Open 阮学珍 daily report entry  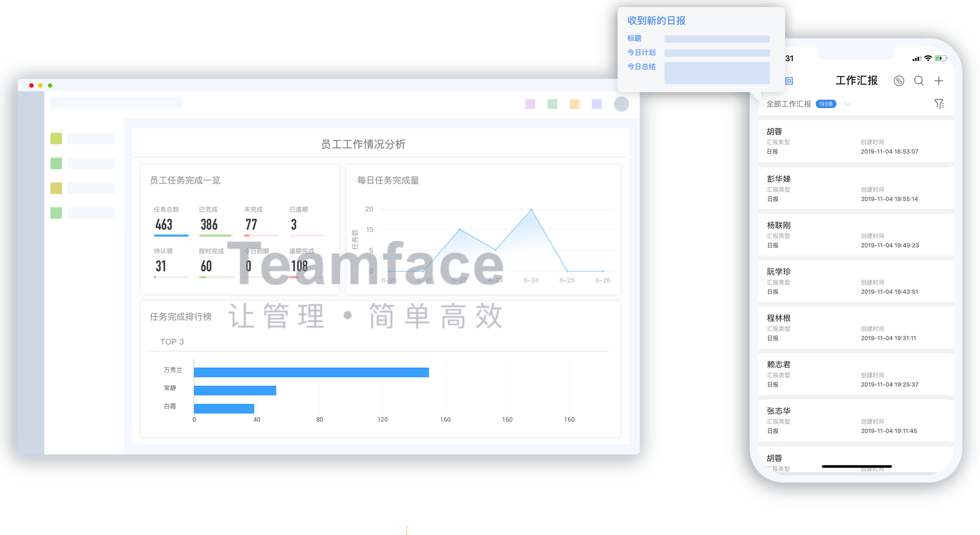click(856, 282)
